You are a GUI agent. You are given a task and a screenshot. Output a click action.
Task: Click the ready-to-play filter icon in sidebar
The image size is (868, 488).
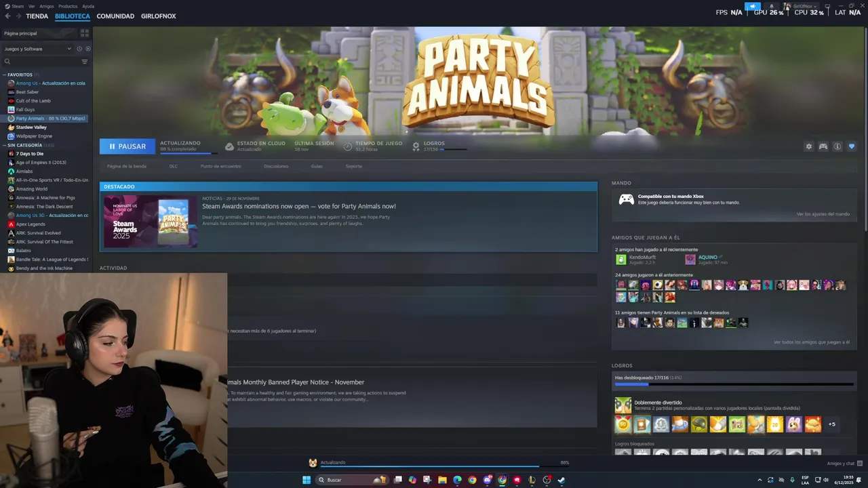[87, 49]
